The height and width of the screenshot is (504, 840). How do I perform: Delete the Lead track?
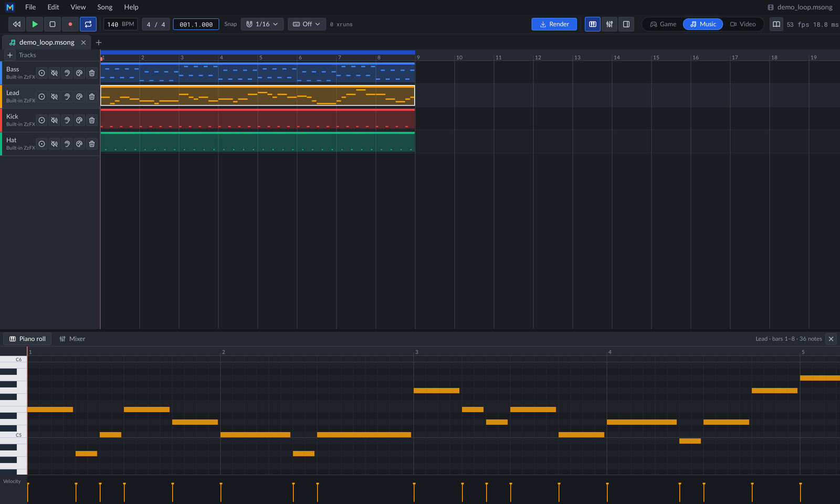[92, 97]
